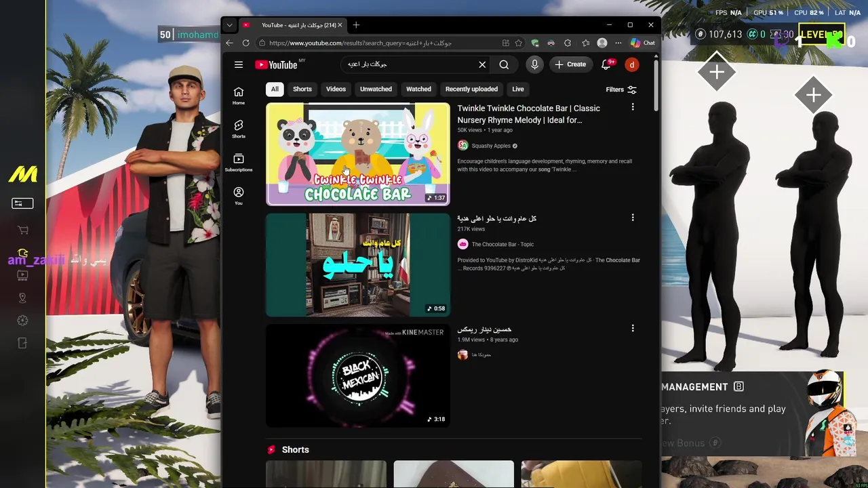Click the game yellow M logo

click(x=23, y=174)
